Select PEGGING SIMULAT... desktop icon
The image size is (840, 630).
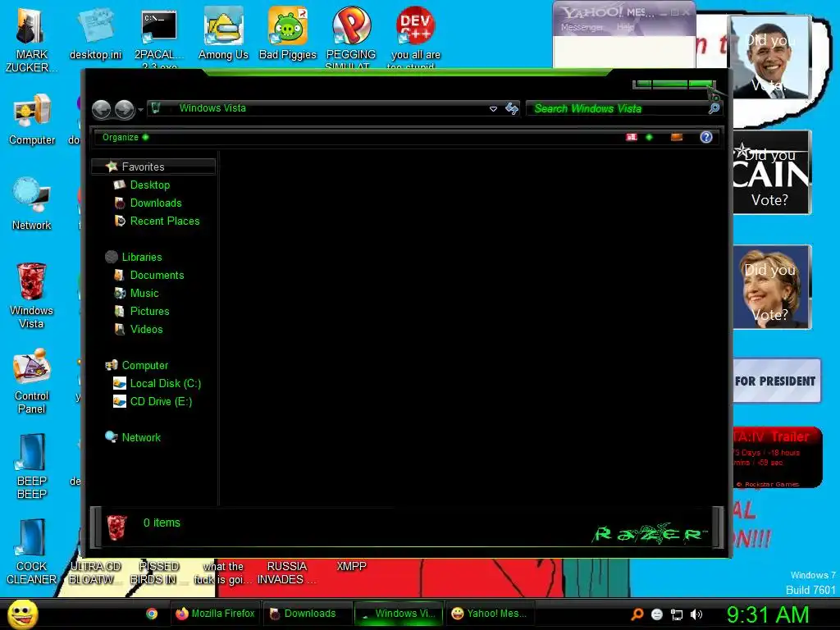point(351,38)
